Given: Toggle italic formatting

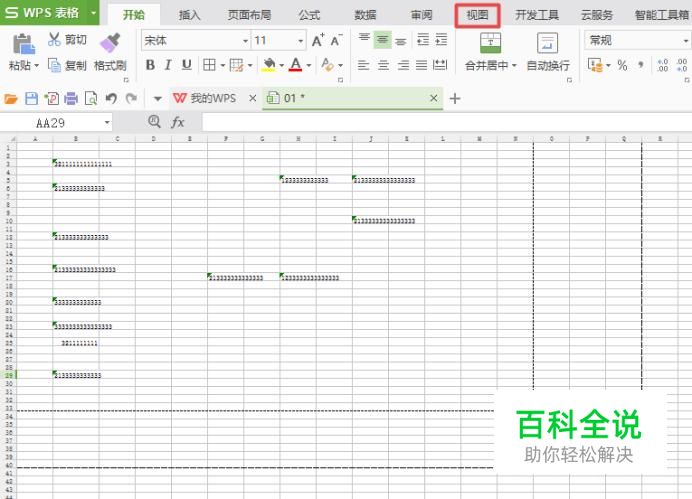Looking at the screenshot, I should [168, 65].
